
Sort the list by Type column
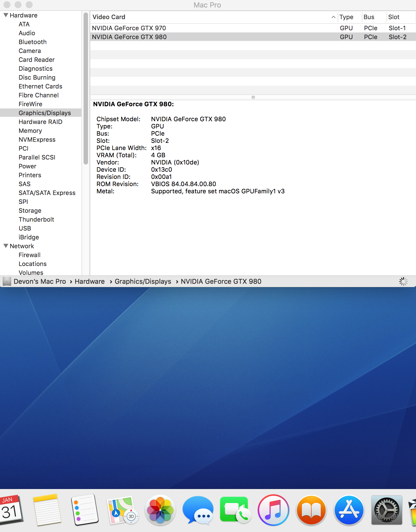point(350,17)
